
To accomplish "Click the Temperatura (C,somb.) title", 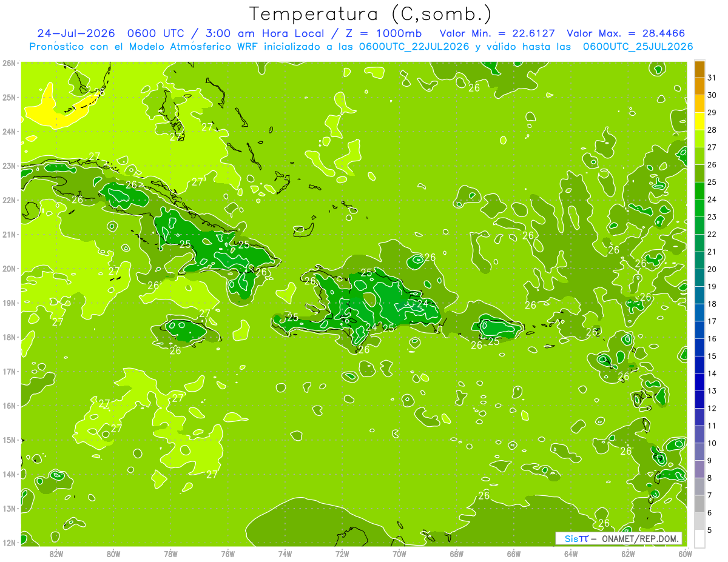I will (370, 14).
